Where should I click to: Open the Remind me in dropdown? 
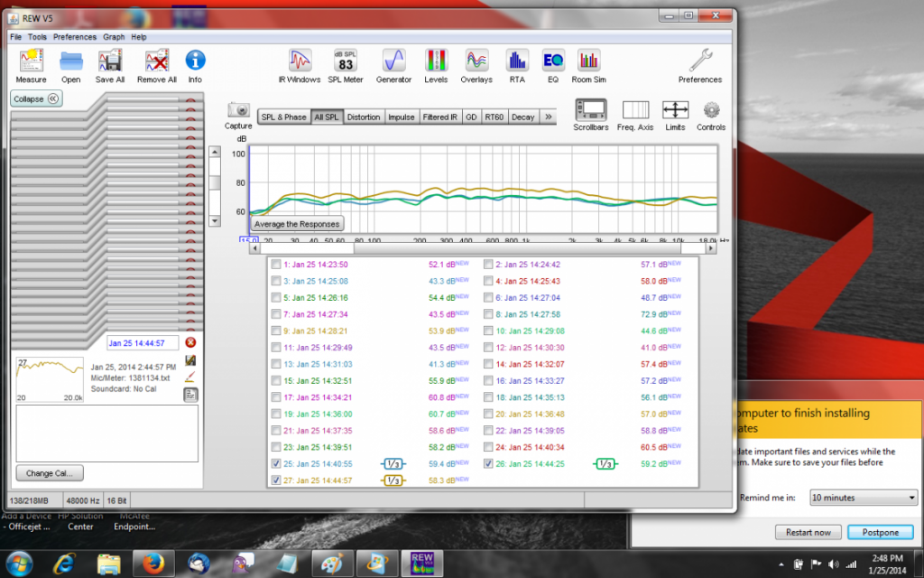[864, 498]
